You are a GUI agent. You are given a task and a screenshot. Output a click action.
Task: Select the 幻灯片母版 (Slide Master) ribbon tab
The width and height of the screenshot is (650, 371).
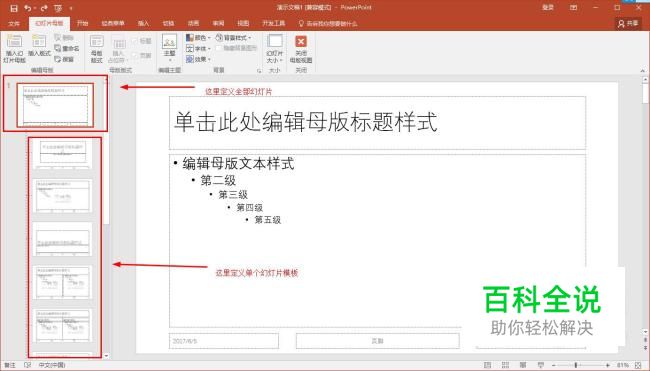coord(49,24)
